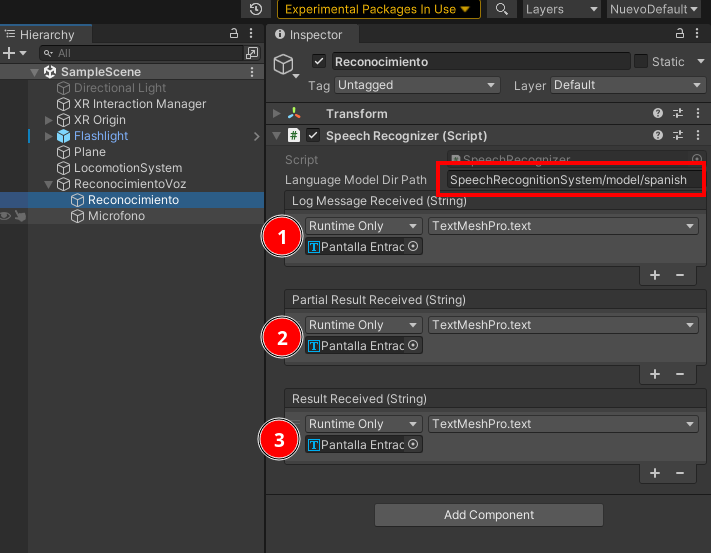Screen dimensions: 711x553
Task: Remove listener from Result Received event
Action: point(680,473)
